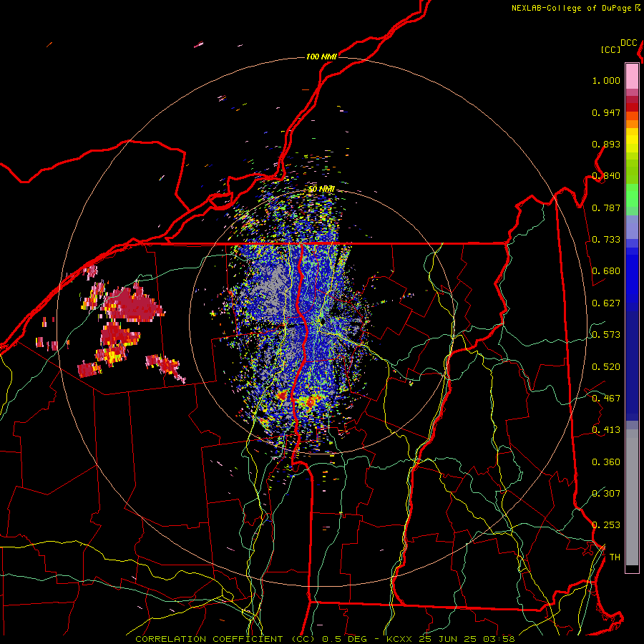The width and height of the screenshot is (644, 644).
Task: Select the 0.893 scale value
Action: click(606, 144)
